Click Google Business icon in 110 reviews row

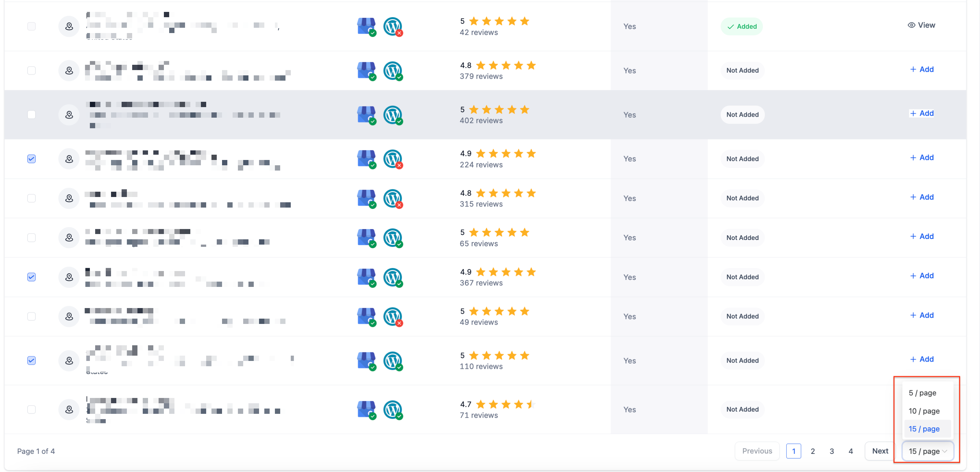(366, 361)
